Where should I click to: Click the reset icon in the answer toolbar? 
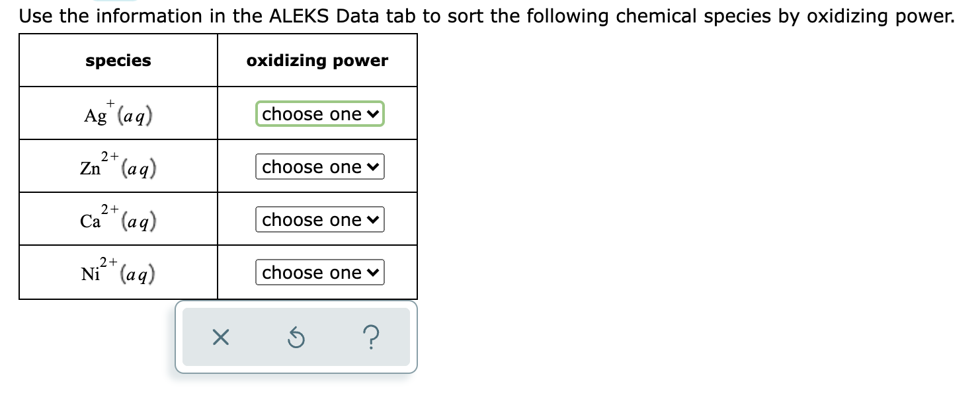296,338
